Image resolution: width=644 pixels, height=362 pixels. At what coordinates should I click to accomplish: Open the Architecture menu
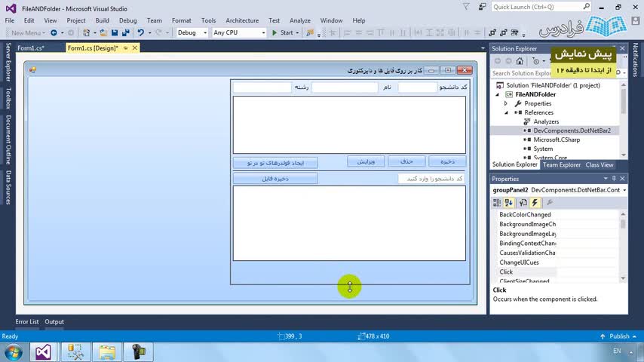[242, 20]
